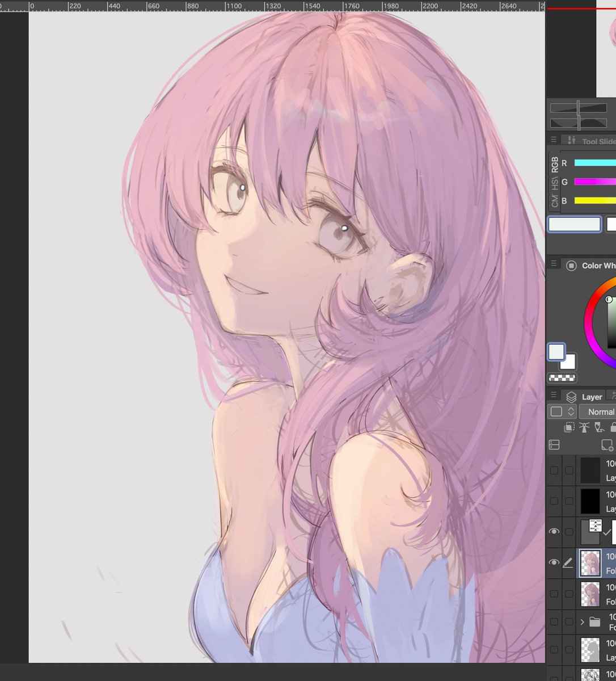Select the solid black layer thumbnail

pyautogui.click(x=590, y=501)
